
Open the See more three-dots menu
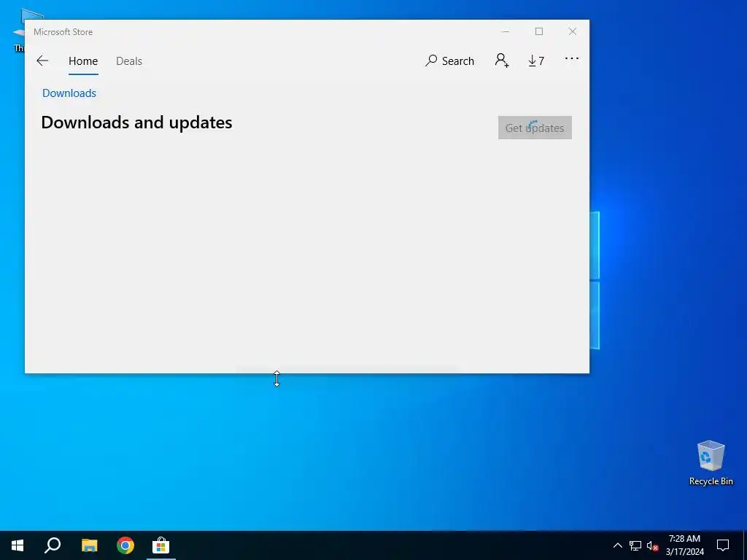coord(572,59)
